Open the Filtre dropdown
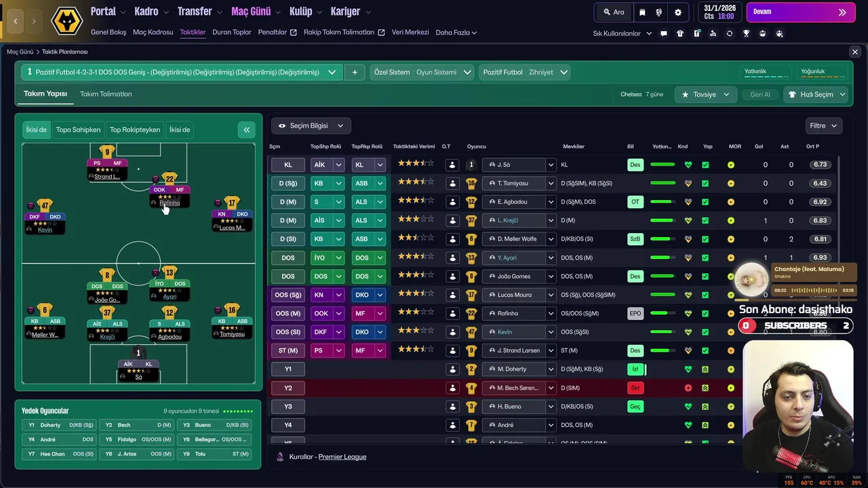 (x=824, y=125)
